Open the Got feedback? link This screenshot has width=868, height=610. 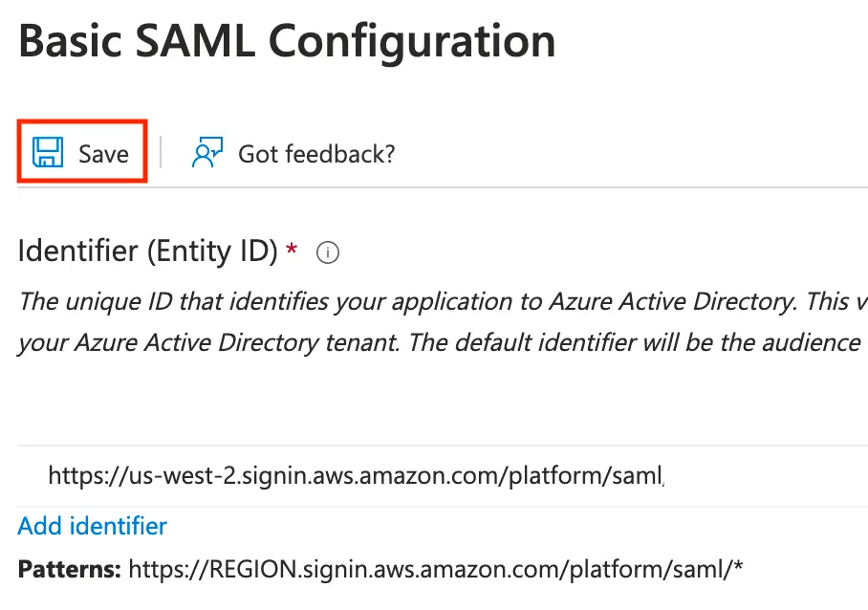pyautogui.click(x=315, y=153)
